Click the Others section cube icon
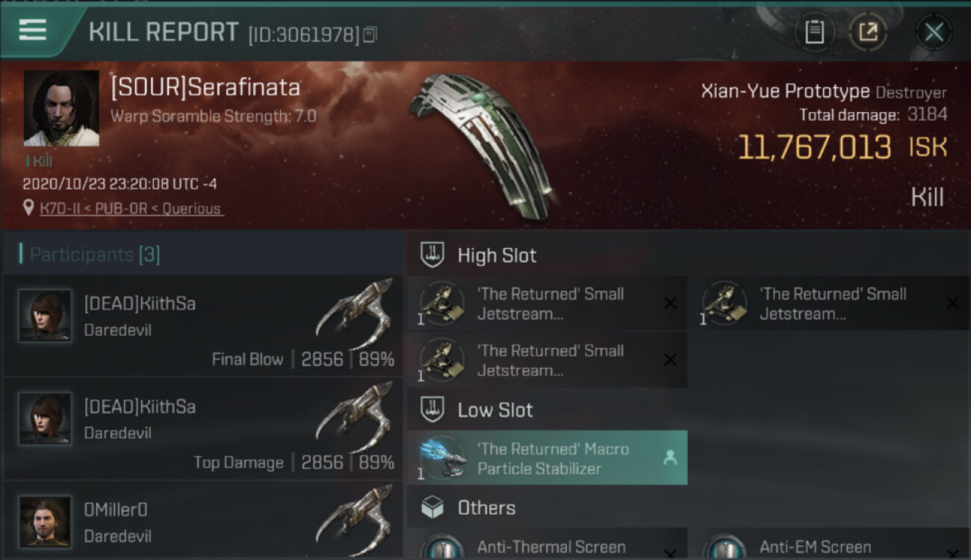Viewport: 971px width, 560px height. pos(433,508)
